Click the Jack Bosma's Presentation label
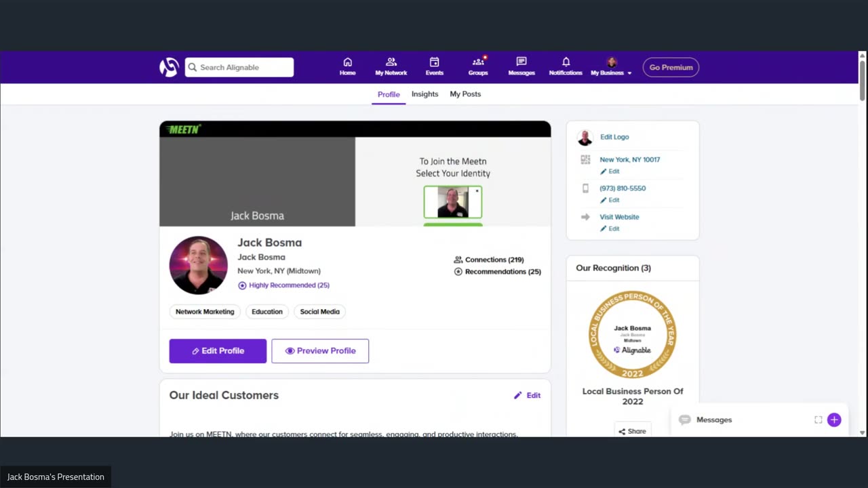The image size is (868, 488). click(56, 477)
